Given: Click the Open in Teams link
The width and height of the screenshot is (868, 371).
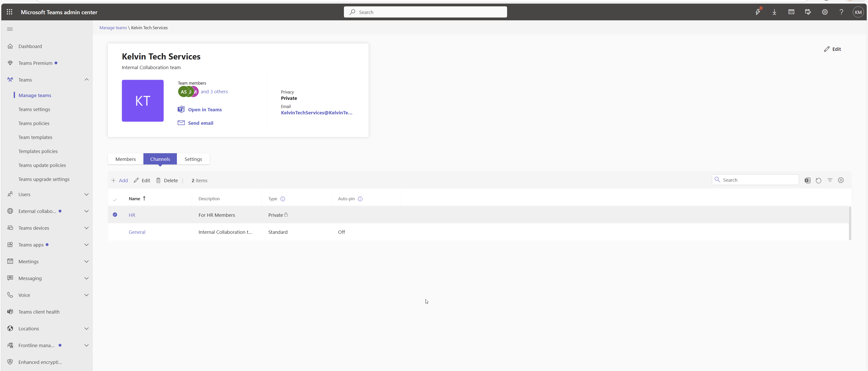Looking at the screenshot, I should tap(205, 110).
